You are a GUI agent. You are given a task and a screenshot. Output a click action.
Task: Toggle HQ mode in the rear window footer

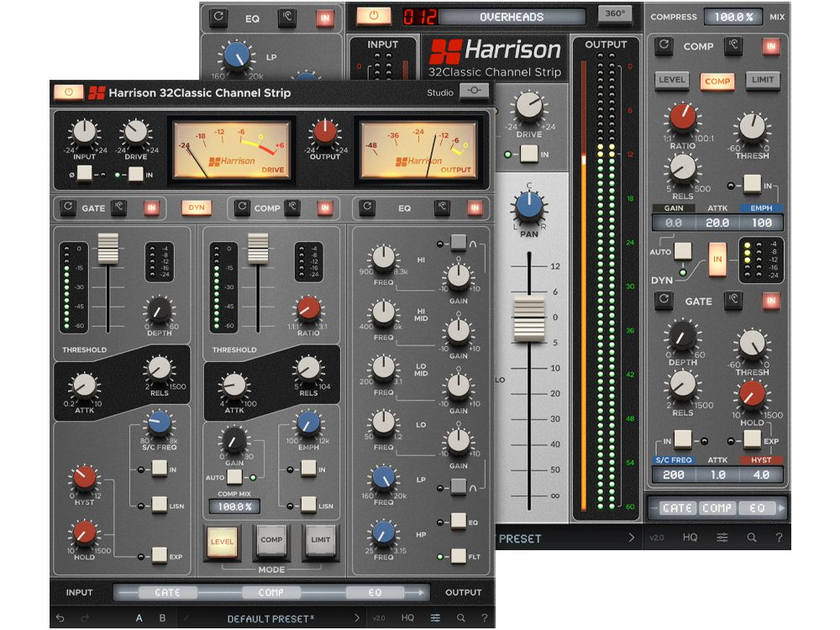690,538
